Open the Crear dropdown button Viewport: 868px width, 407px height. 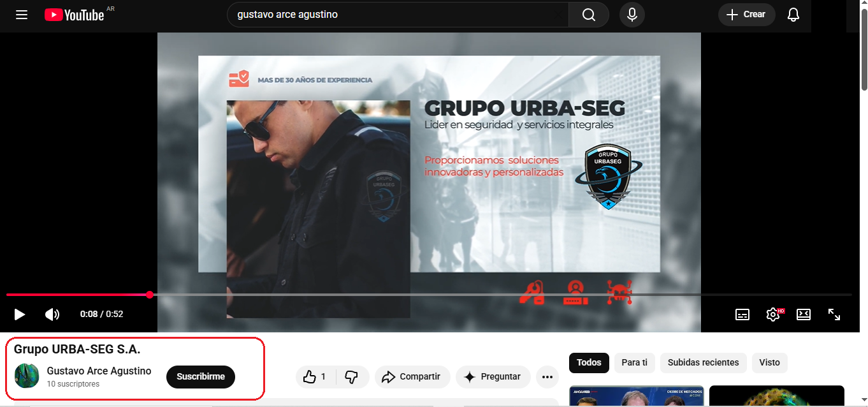tap(746, 15)
